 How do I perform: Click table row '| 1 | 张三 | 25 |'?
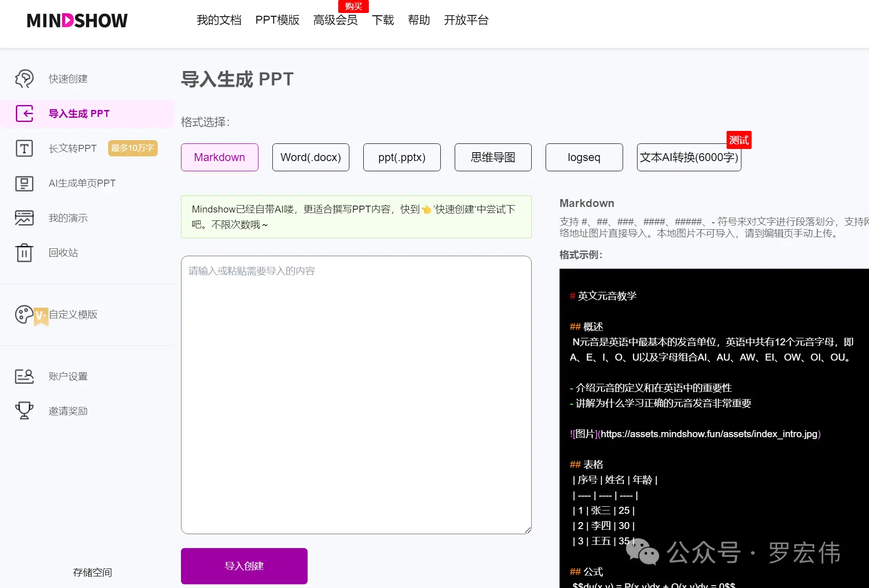[604, 510]
